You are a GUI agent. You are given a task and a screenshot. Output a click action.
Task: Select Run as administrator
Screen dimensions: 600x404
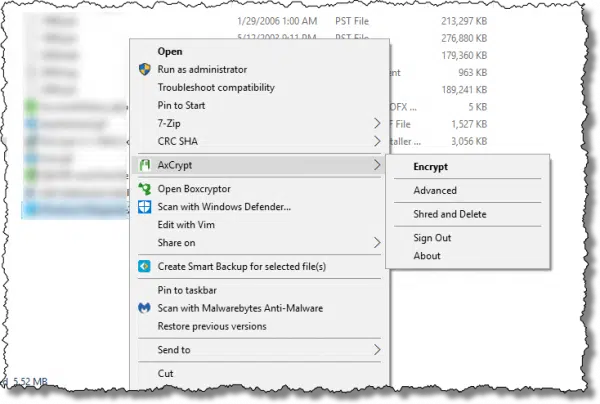click(x=260, y=69)
